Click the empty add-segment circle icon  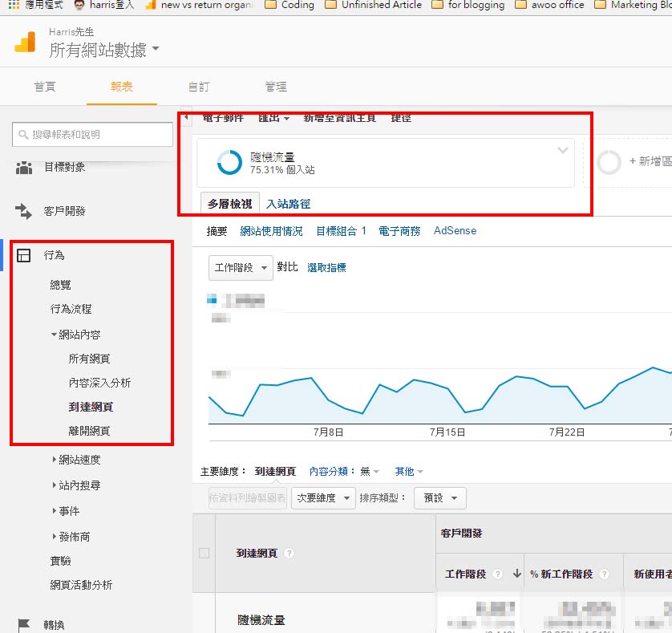[609, 162]
